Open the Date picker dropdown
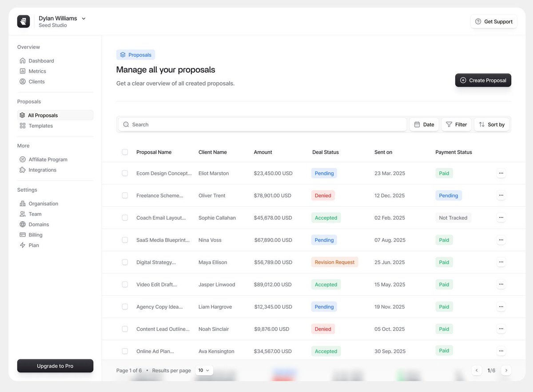This screenshot has height=392, width=533. click(x=424, y=125)
